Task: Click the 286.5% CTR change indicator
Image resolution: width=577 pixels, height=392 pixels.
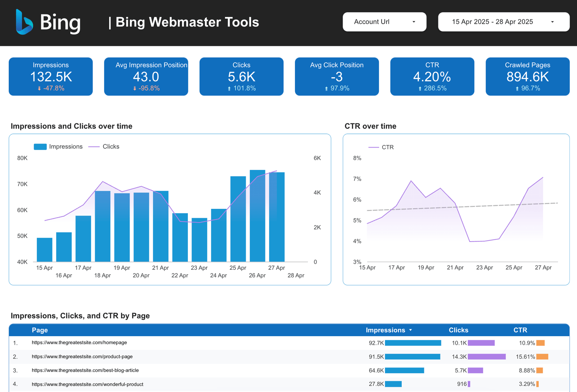Action: click(x=432, y=88)
